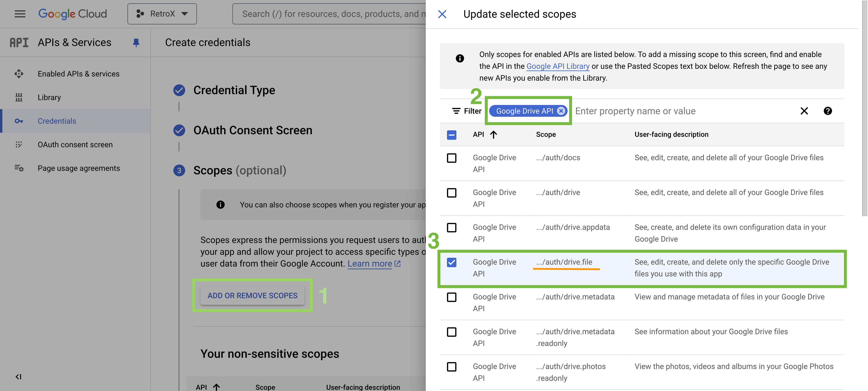Close the Update selected scopes panel
Viewport: 868px width, 391px height.
[442, 14]
